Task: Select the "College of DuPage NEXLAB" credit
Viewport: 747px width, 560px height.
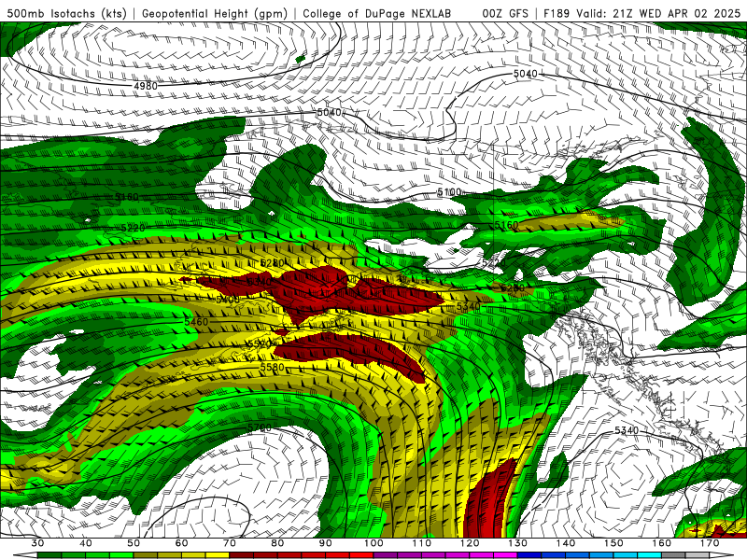Action: point(377,13)
